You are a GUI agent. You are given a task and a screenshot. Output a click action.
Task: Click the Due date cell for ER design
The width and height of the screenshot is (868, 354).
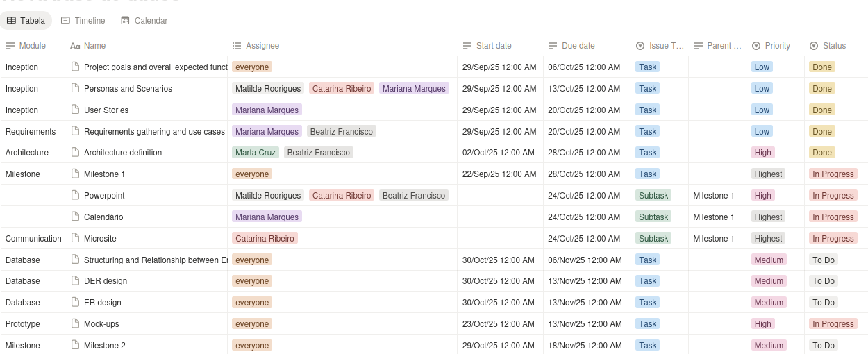(585, 303)
